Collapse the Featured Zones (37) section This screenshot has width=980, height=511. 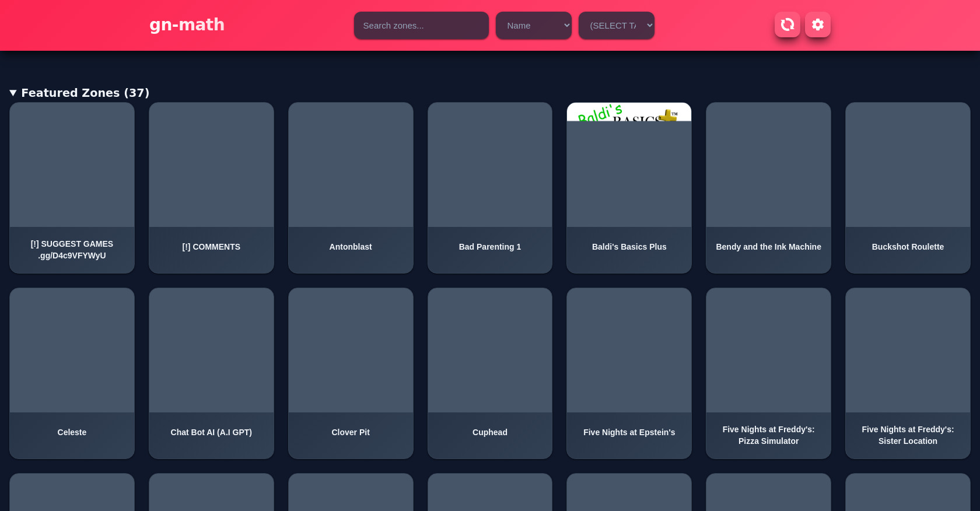(x=79, y=93)
